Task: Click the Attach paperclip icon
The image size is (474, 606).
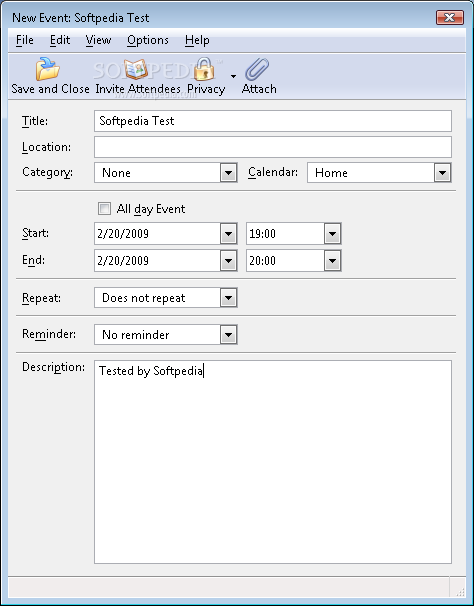Action: pos(257,69)
